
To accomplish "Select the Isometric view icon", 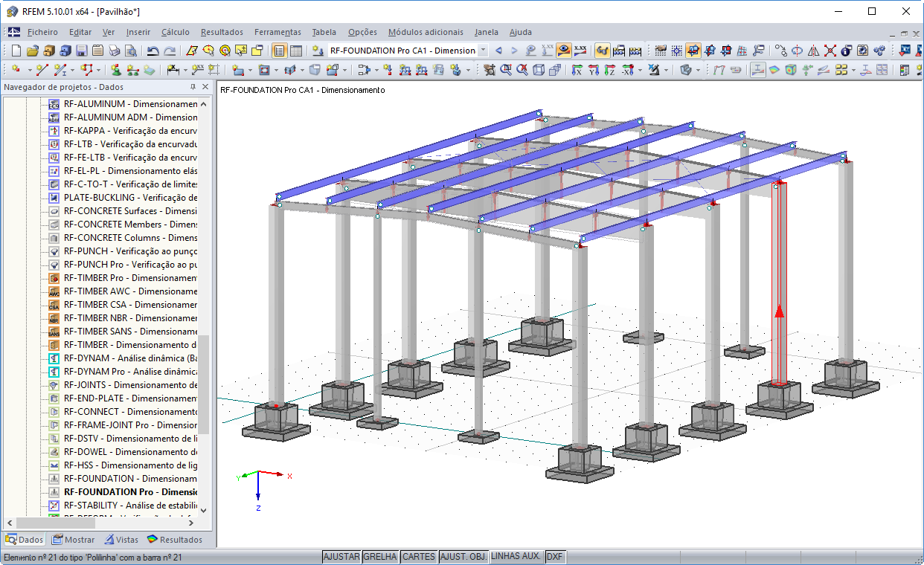I will pos(687,71).
